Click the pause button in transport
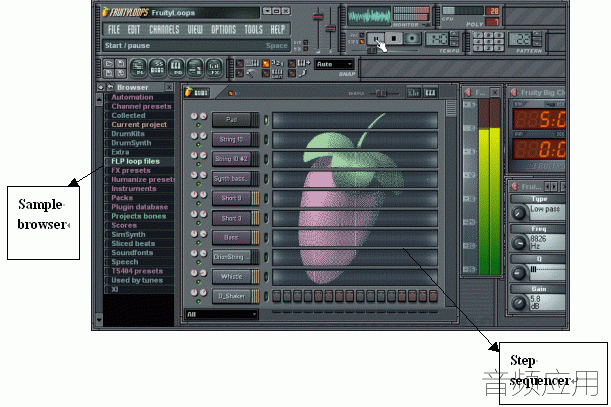The image size is (611, 407). [x=376, y=39]
